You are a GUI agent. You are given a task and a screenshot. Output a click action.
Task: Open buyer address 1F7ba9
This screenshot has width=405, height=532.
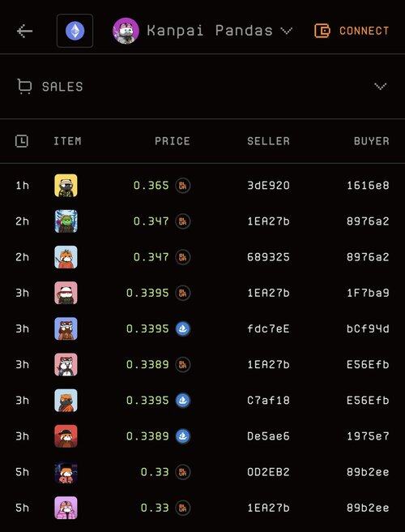coord(368,293)
